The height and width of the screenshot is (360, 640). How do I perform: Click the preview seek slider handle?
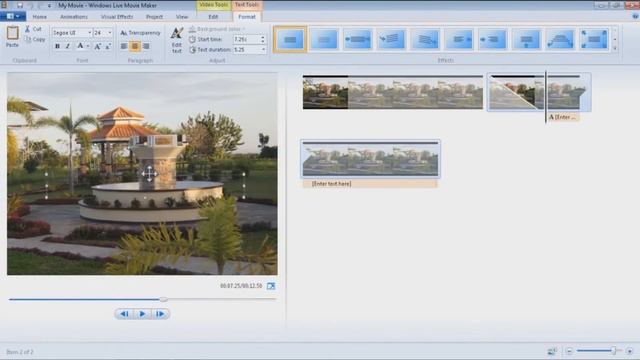coord(163,300)
